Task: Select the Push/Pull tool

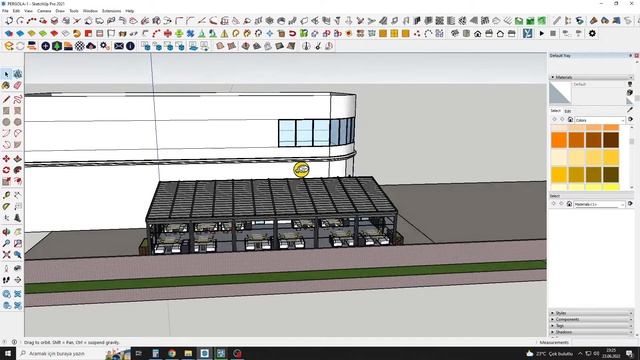Action: 18,158
